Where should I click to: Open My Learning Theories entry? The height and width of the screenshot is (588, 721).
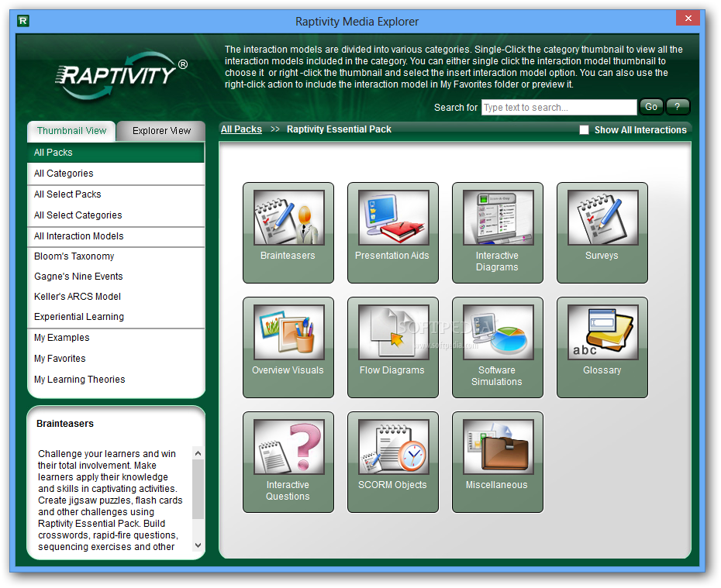tap(116, 380)
